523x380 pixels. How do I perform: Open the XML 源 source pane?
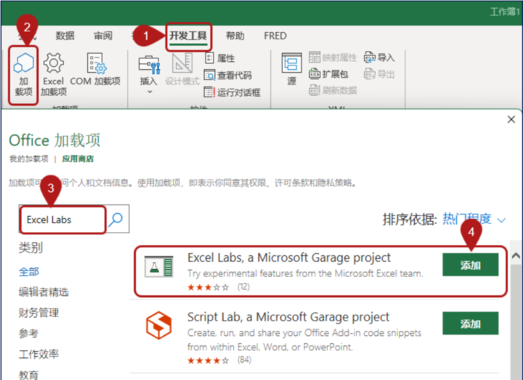(292, 69)
